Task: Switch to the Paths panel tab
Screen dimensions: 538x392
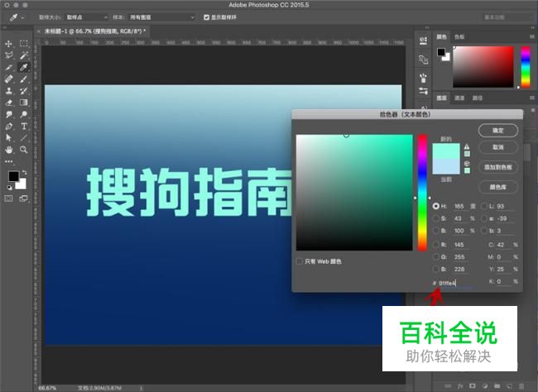Action: (x=477, y=98)
